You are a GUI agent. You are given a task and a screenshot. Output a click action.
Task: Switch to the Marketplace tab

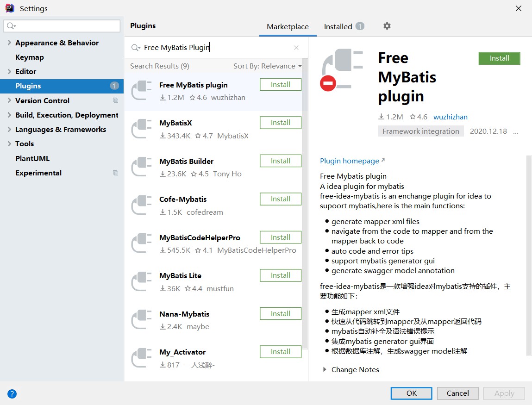coord(288,27)
